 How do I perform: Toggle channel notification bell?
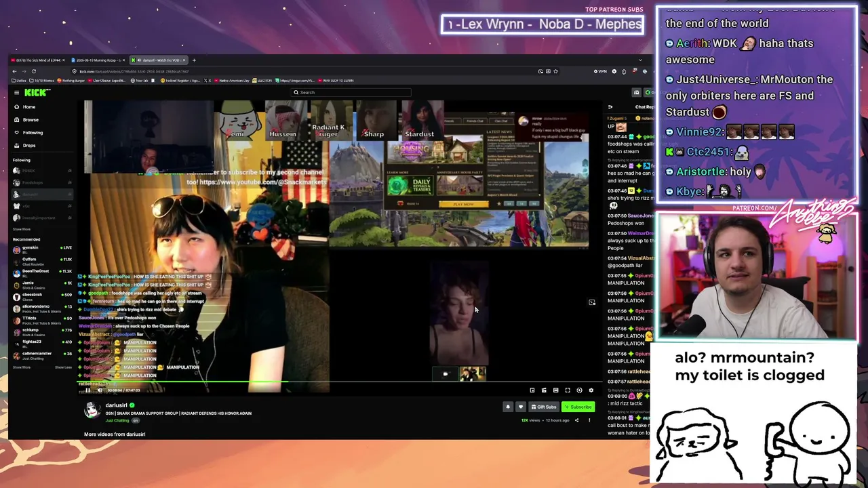point(508,407)
